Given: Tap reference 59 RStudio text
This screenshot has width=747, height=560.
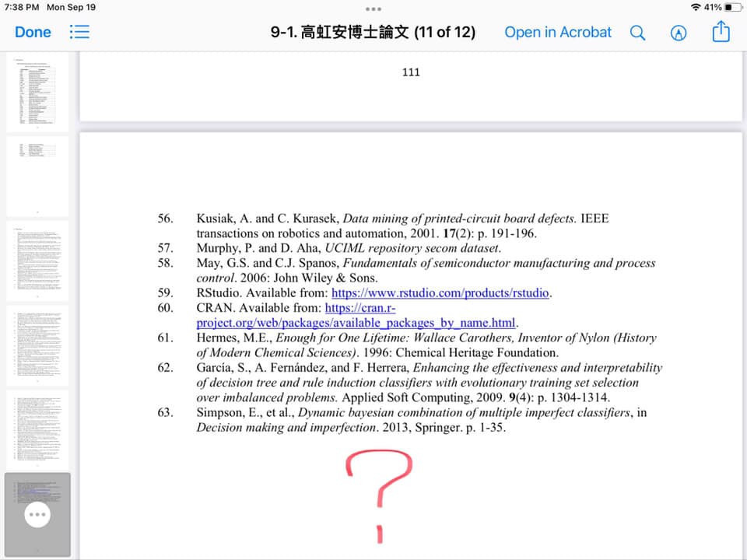Looking at the screenshot, I should pos(262,292).
